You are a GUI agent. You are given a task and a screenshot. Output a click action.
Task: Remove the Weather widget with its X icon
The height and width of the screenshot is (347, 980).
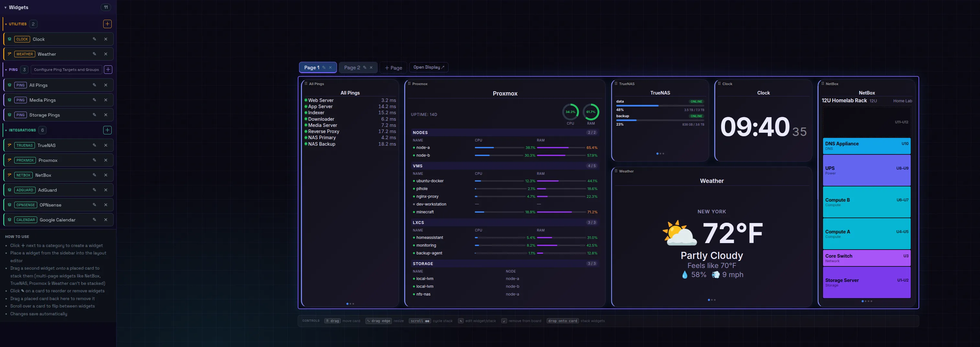(106, 54)
